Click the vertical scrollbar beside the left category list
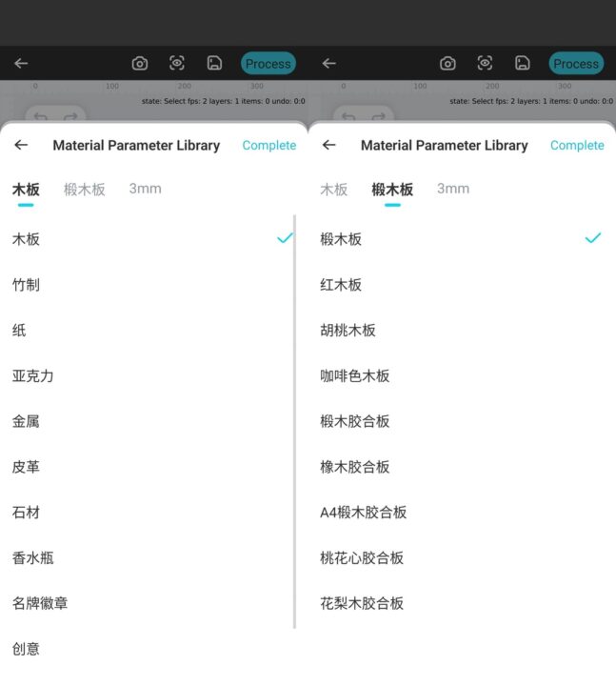 [294, 421]
